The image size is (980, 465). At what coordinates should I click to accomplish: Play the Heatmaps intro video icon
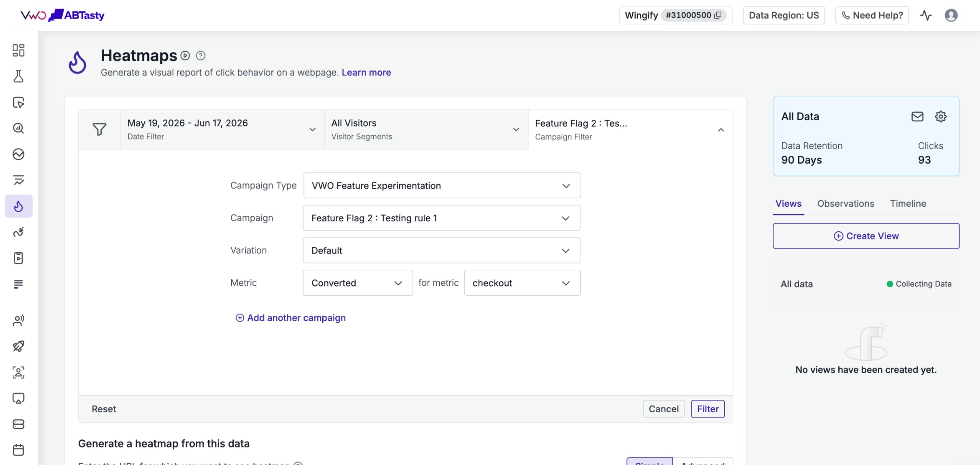coord(185,56)
